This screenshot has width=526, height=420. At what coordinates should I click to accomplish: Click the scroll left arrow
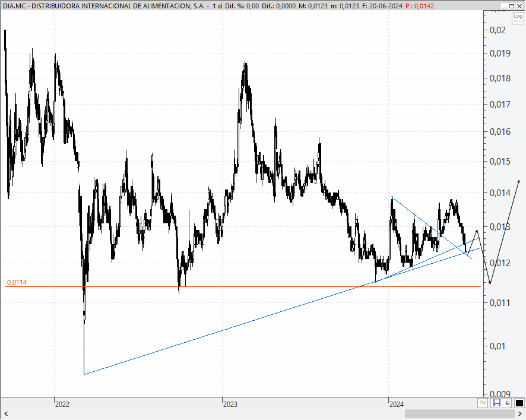pos(5,414)
